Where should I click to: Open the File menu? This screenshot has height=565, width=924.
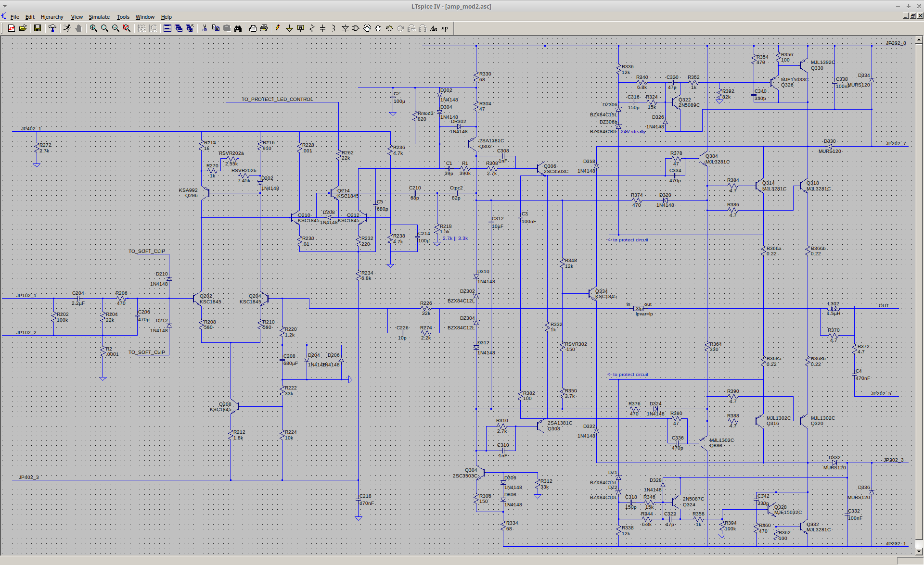coord(15,17)
